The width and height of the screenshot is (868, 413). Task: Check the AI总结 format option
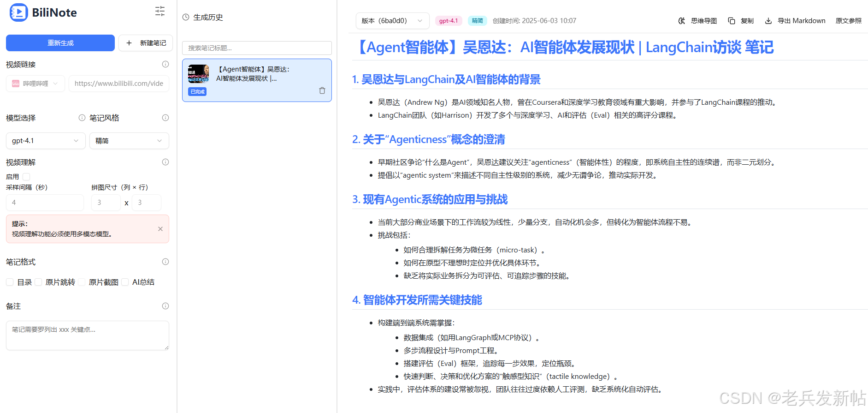pos(125,282)
